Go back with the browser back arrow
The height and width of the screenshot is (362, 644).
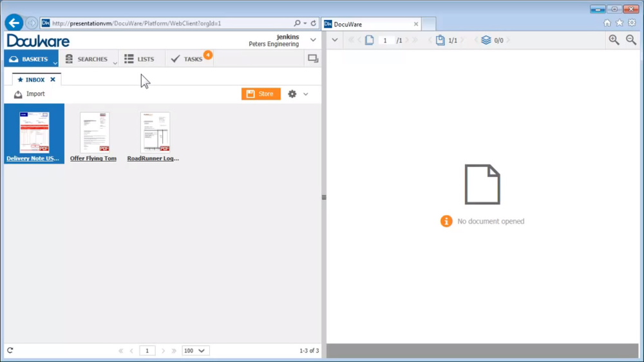(x=14, y=23)
